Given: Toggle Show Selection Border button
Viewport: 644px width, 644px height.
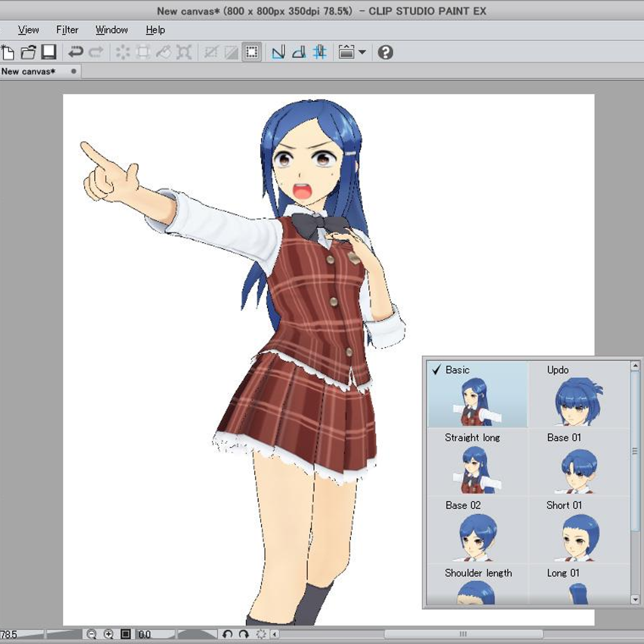Looking at the screenshot, I should [x=252, y=52].
